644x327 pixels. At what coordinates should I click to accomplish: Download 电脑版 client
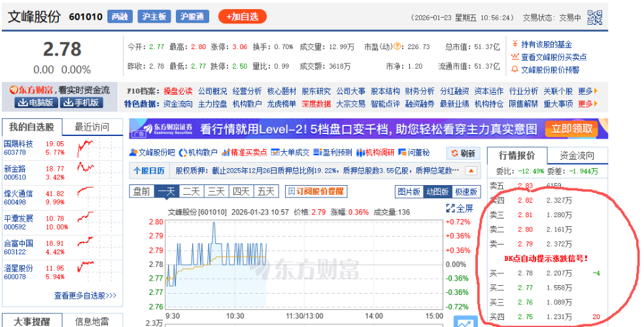(36, 103)
